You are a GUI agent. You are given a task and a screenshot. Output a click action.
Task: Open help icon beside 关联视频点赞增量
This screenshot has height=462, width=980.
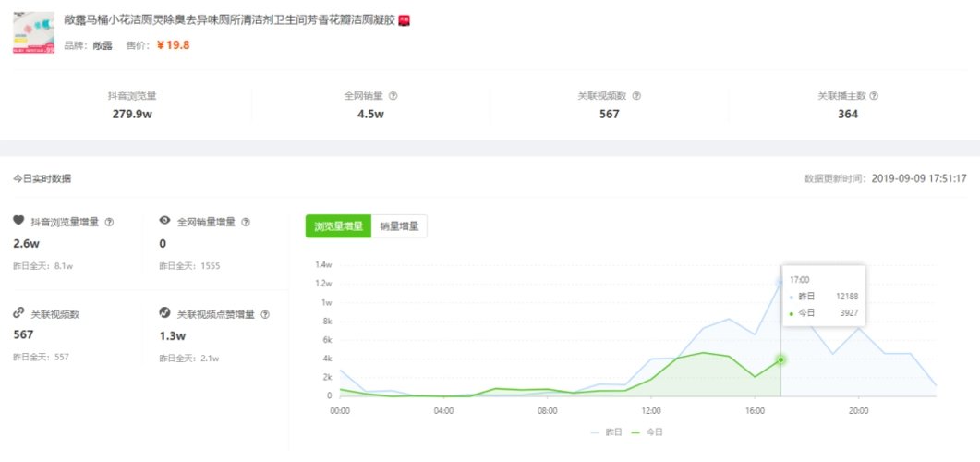click(265, 314)
